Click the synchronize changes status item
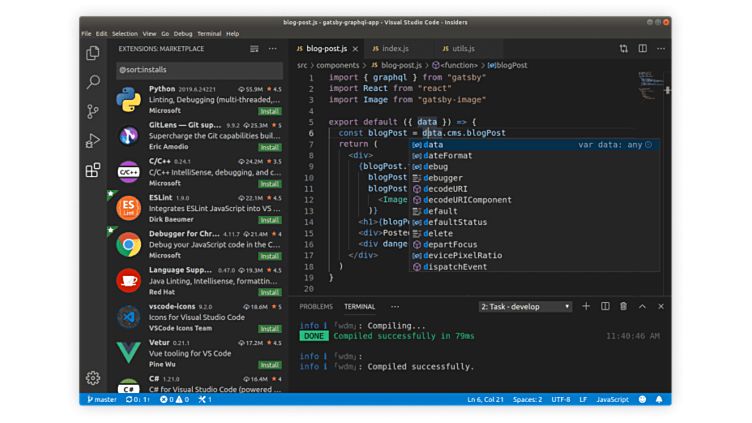Viewport: 752px width, 423px height. click(x=138, y=399)
